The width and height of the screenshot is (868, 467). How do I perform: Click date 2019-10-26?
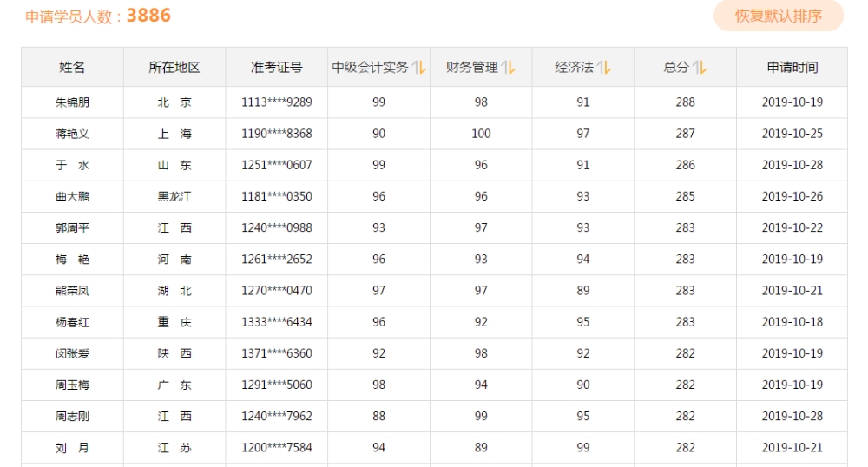pyautogui.click(x=792, y=196)
